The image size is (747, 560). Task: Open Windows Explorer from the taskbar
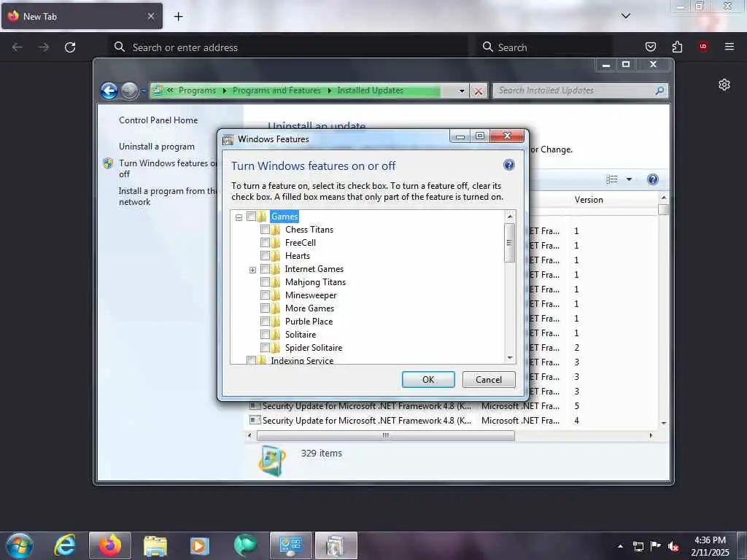(x=155, y=545)
